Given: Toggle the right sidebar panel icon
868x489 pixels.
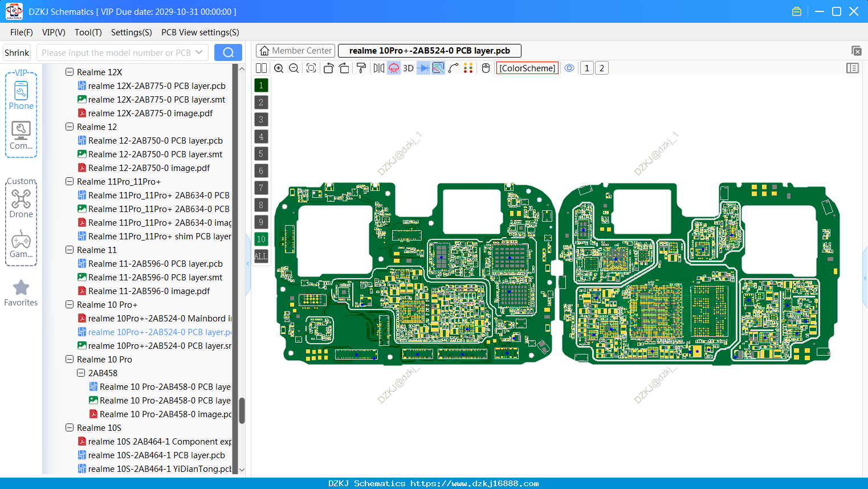Looking at the screenshot, I should [x=853, y=68].
